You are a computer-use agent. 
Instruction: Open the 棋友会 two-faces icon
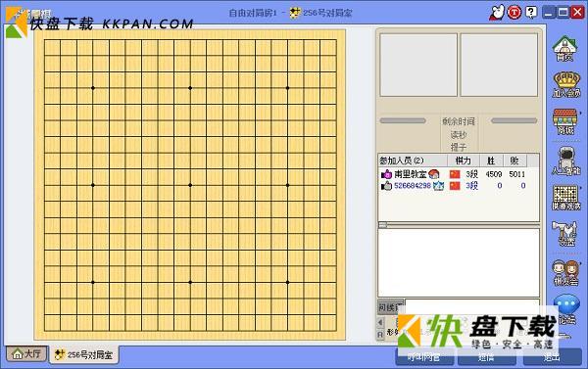566,273
